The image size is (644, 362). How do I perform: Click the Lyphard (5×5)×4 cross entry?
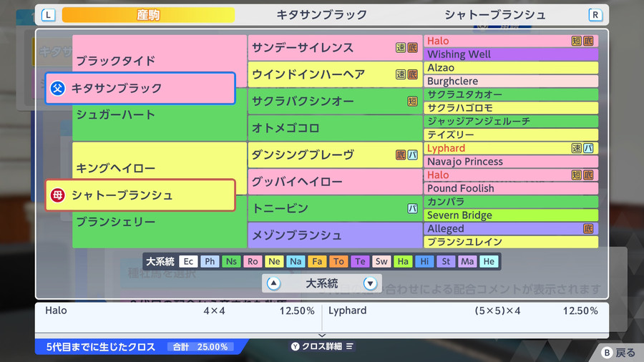[x=463, y=310]
